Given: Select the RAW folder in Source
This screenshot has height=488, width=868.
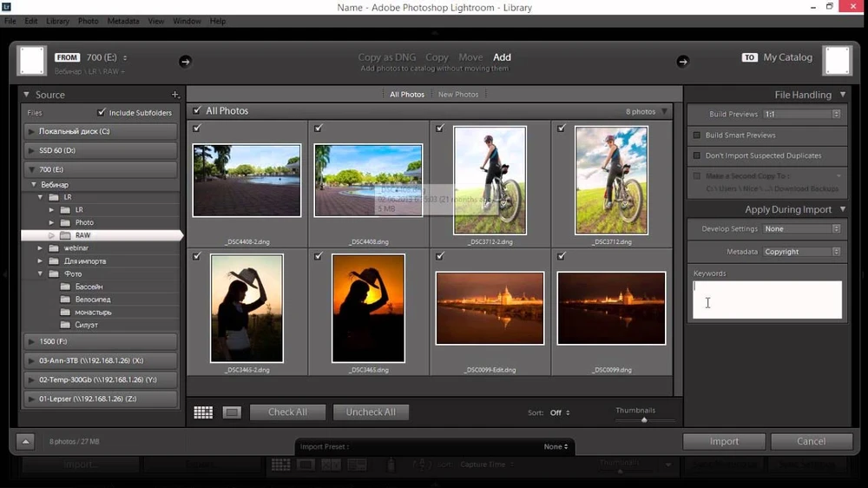Looking at the screenshot, I should [82, 235].
